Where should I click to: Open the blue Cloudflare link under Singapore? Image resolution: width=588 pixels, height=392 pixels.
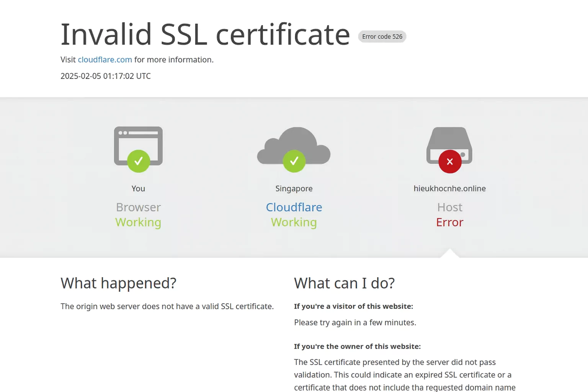tap(294, 207)
